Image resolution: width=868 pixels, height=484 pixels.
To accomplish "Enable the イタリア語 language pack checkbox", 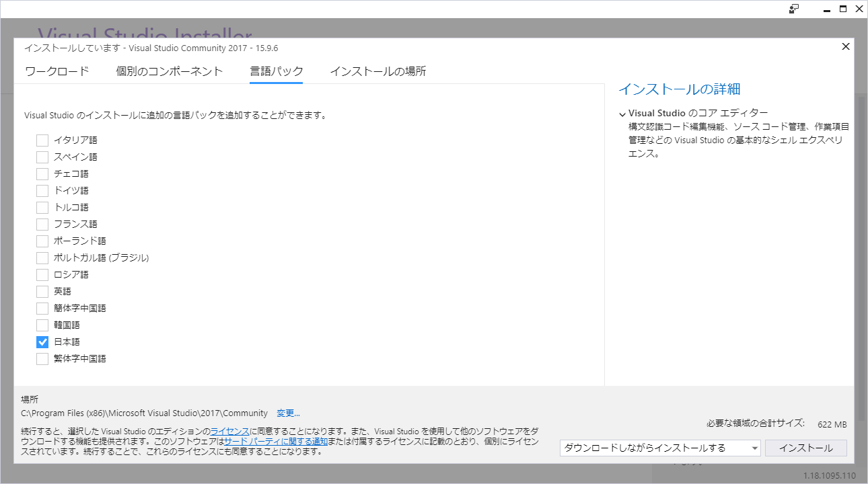I will click(42, 140).
